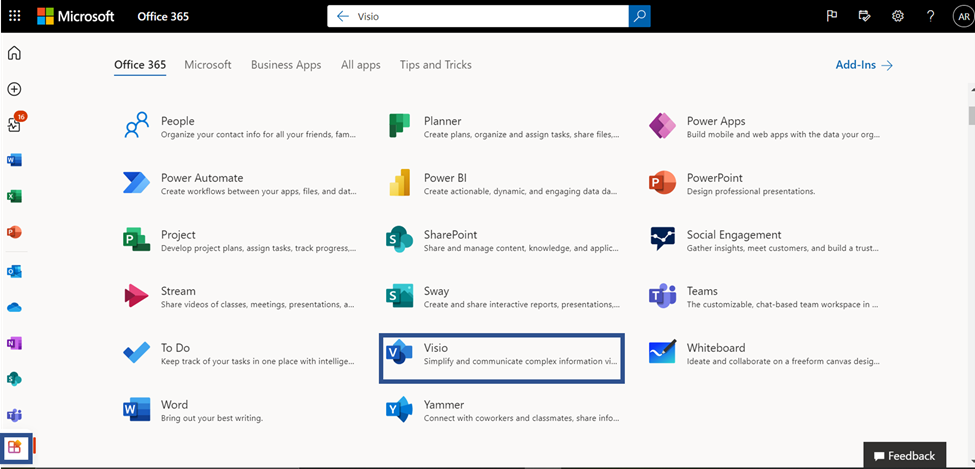Open the Whiteboard app tile
975x469 pixels.
(765, 353)
